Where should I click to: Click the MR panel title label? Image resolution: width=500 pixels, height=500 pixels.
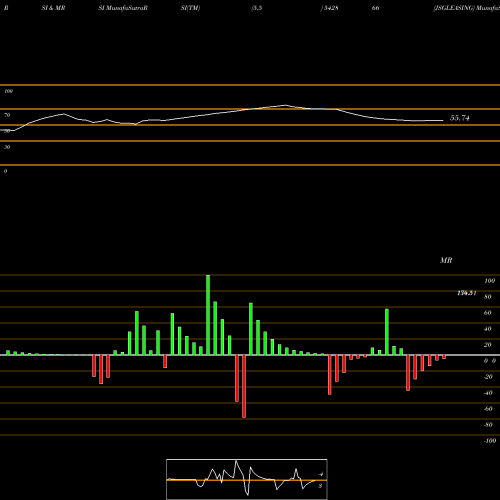pyautogui.click(x=446, y=260)
